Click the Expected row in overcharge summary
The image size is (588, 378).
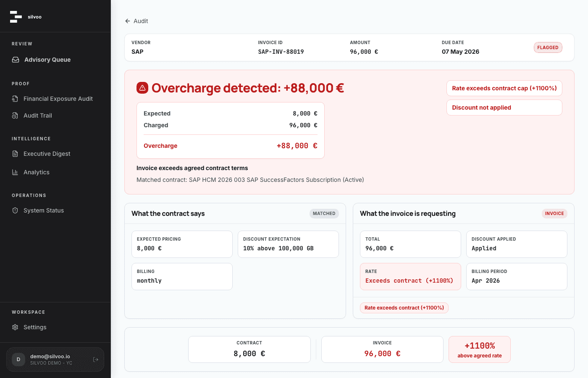231,113
